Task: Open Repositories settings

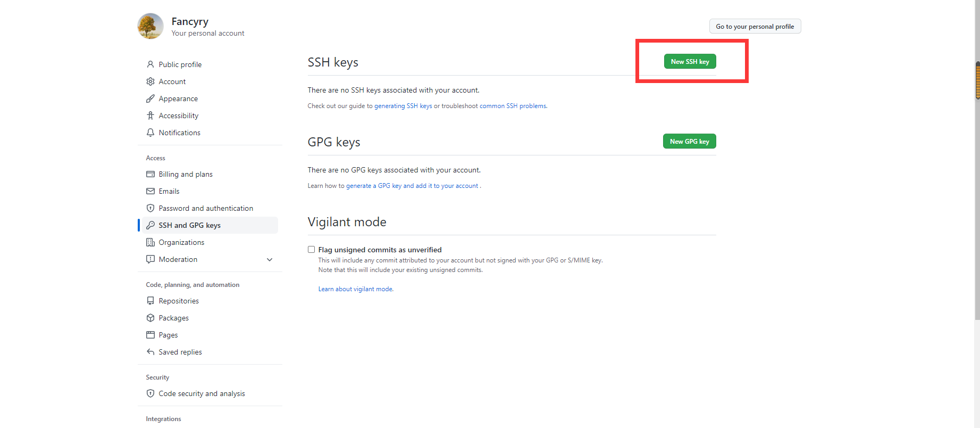Action: pos(210,301)
